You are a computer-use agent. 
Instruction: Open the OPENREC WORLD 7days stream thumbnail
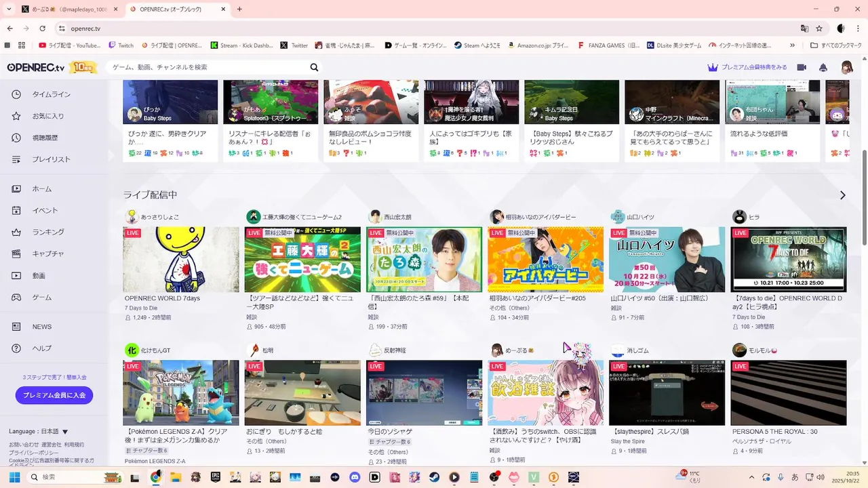181,260
